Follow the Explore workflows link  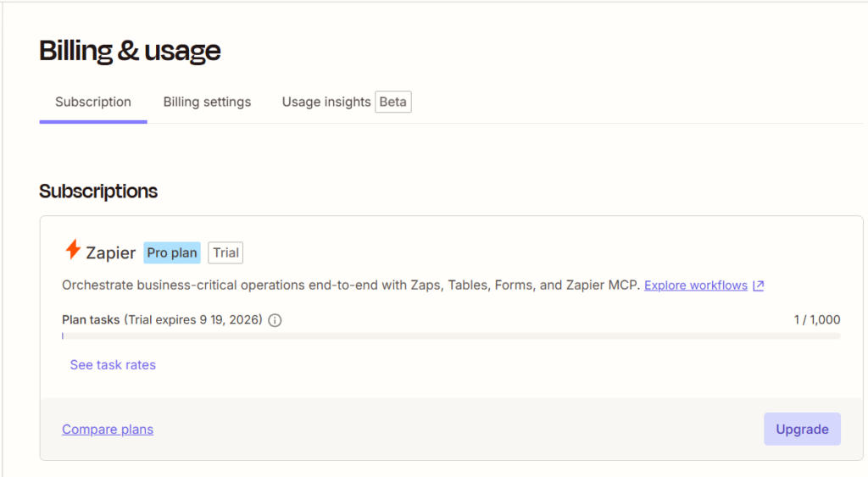(x=696, y=286)
